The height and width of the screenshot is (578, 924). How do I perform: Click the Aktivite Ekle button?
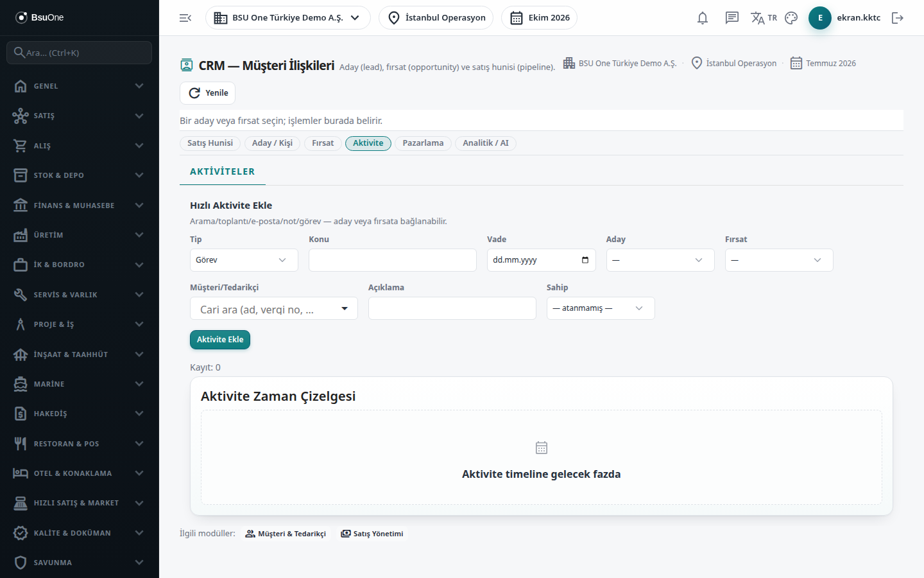220,340
